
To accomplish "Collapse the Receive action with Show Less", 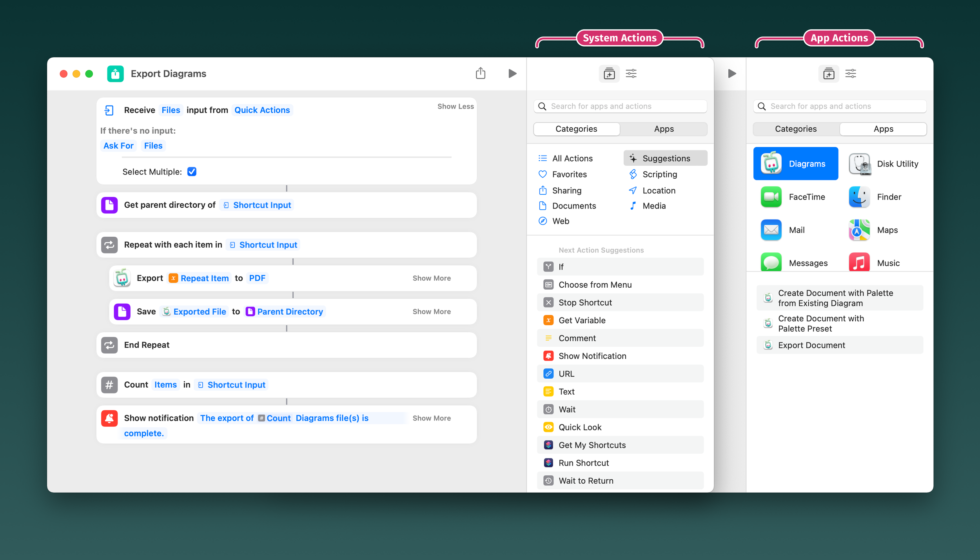I will pyautogui.click(x=455, y=106).
